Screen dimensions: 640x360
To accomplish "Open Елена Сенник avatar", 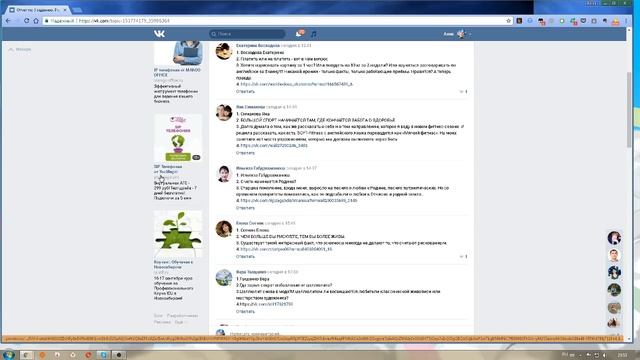I will coord(224,229).
